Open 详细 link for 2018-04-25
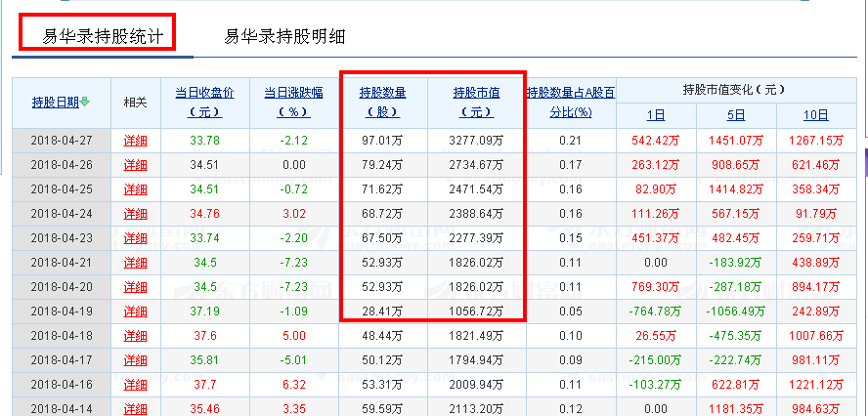 136,189
